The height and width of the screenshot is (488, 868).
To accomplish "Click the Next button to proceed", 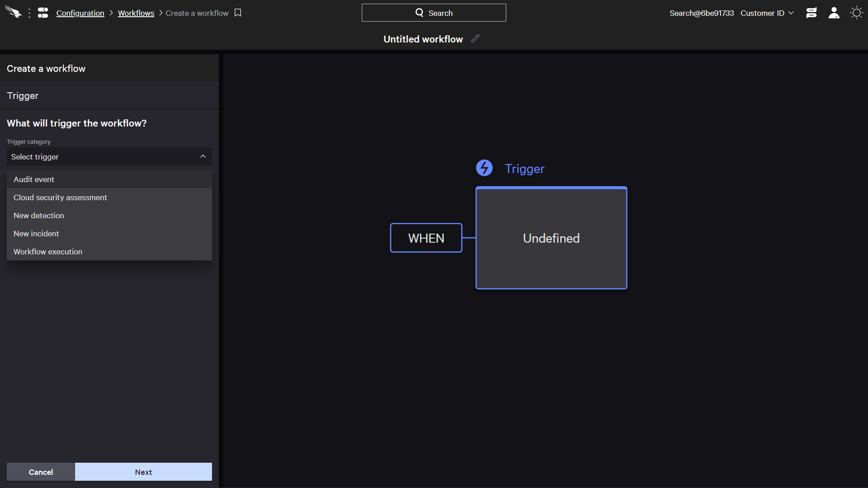I will tap(143, 472).
